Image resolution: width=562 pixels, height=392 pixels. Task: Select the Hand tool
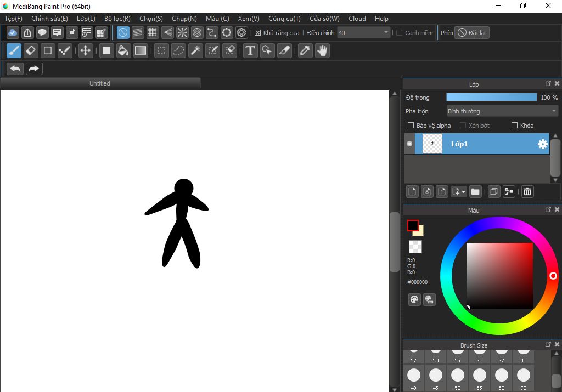point(322,51)
